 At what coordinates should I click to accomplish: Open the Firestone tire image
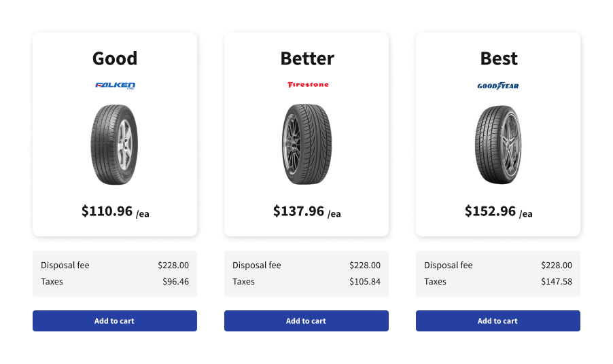[x=307, y=144]
